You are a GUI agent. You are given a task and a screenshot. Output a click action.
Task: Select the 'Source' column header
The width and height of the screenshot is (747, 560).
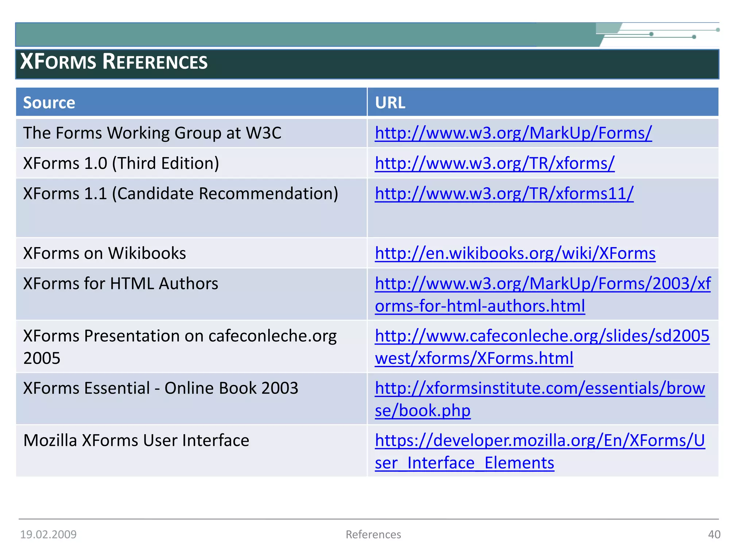pos(191,102)
